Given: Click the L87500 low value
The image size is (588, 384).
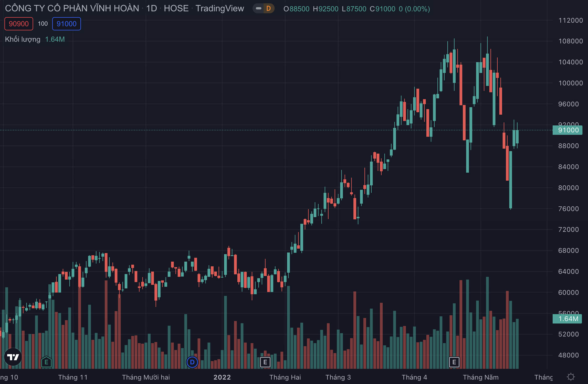Looking at the screenshot, I should (354, 9).
